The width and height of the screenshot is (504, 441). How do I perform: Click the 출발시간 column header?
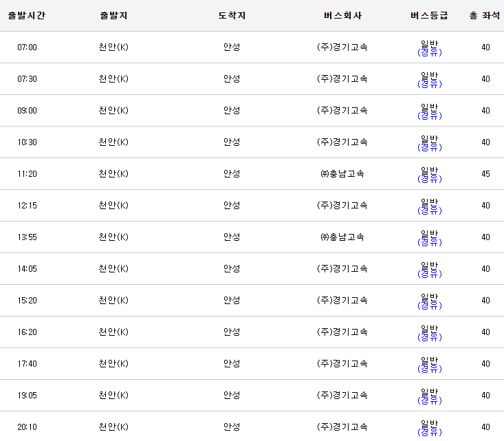pyautogui.click(x=27, y=15)
